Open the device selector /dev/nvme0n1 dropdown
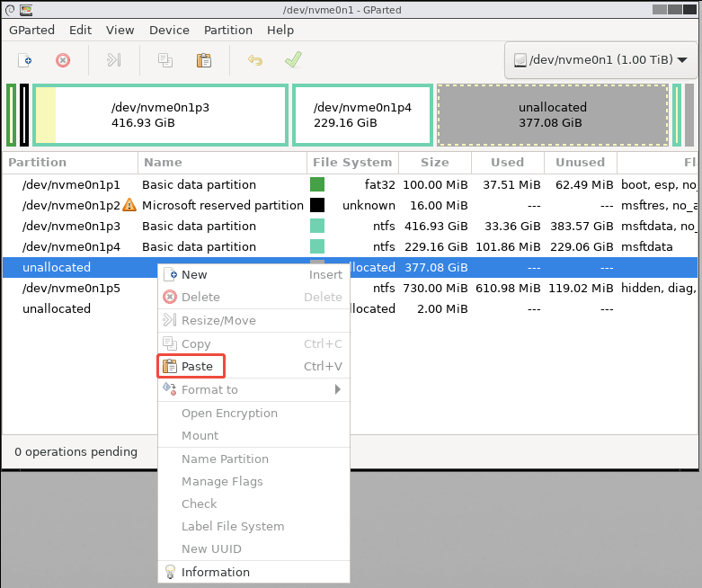Viewport: 702px width, 588px height. (x=600, y=60)
